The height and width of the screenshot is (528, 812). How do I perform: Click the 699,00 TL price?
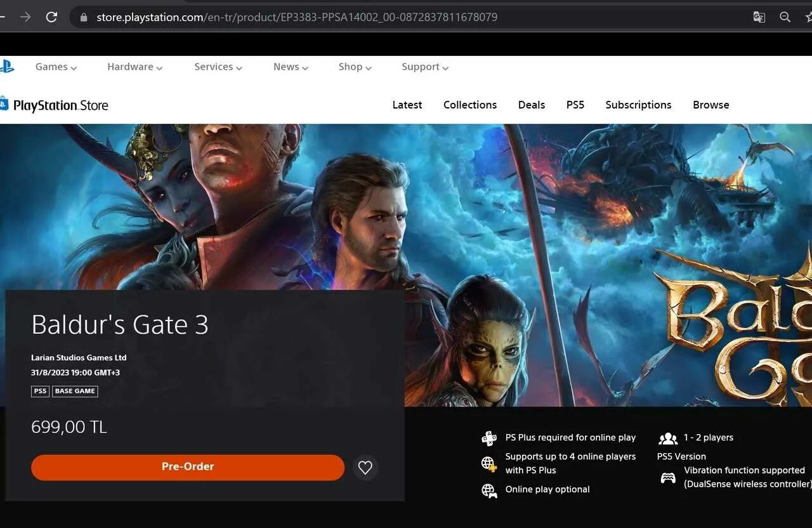point(69,426)
